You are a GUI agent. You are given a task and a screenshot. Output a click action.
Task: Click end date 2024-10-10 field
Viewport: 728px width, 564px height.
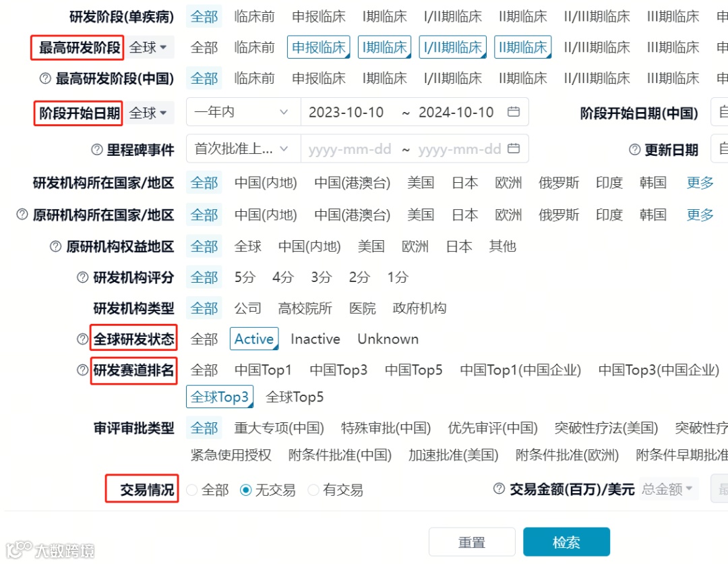(456, 113)
